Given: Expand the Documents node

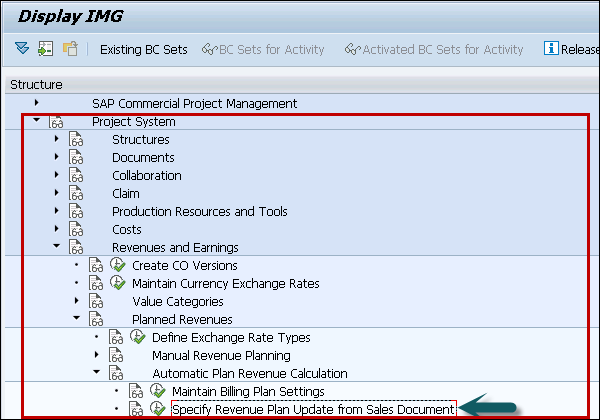Looking at the screenshot, I should (x=57, y=156).
